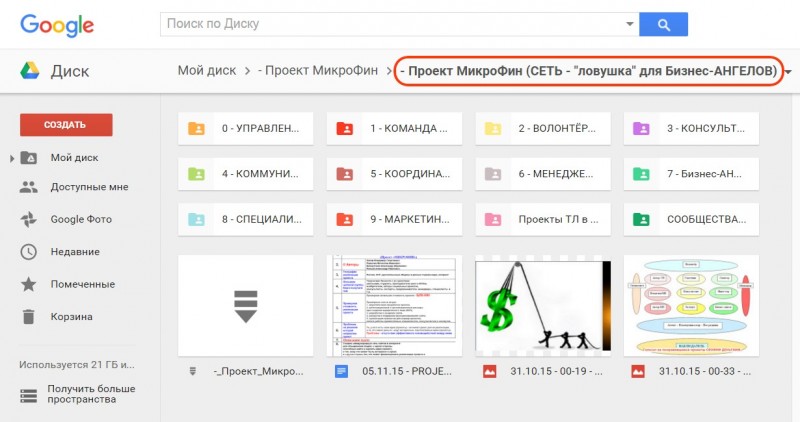
Task: Click the Недавние clock icon
Action: tap(29, 252)
